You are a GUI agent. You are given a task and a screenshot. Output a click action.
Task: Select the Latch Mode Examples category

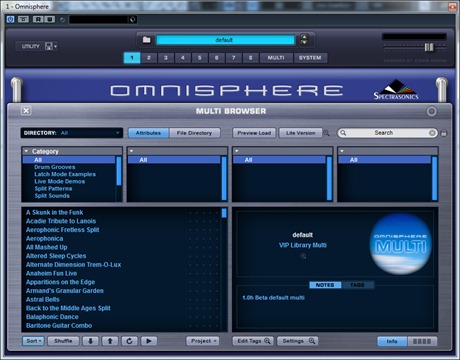pos(65,174)
